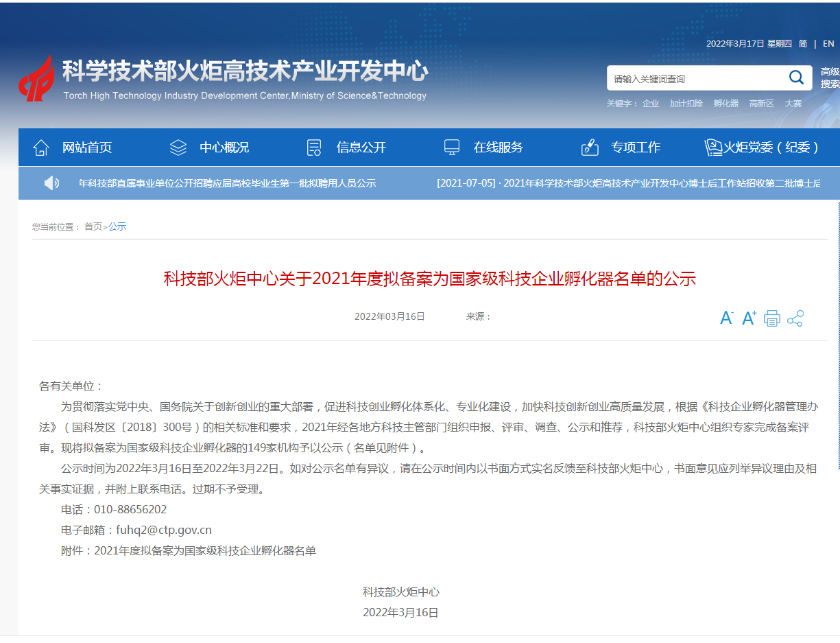Print the page using printer icon
This screenshot has width=840, height=643.
[772, 318]
